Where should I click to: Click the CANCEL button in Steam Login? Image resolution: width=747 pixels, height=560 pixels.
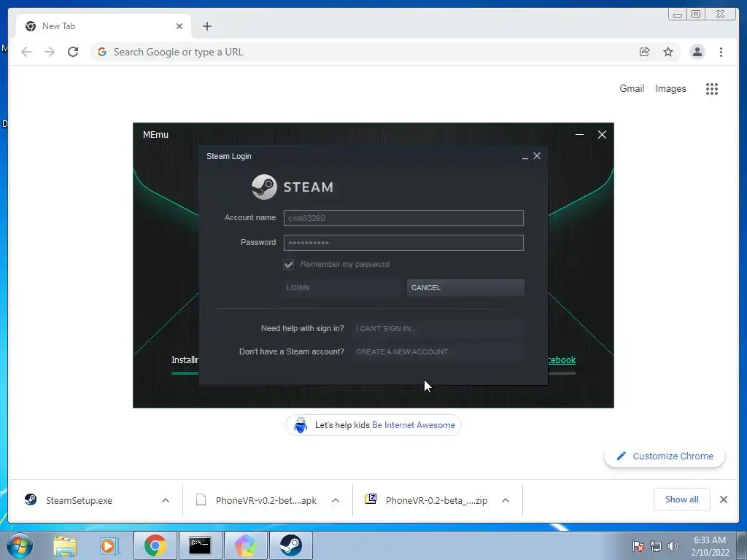pos(465,287)
